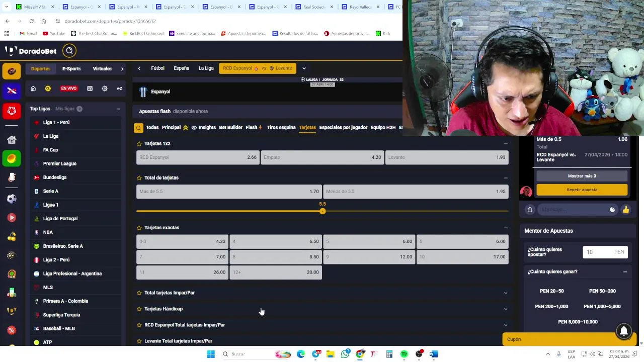Open Spotify from the taskbar
Image resolution: width=644 pixels, height=362 pixels.
[404, 354]
